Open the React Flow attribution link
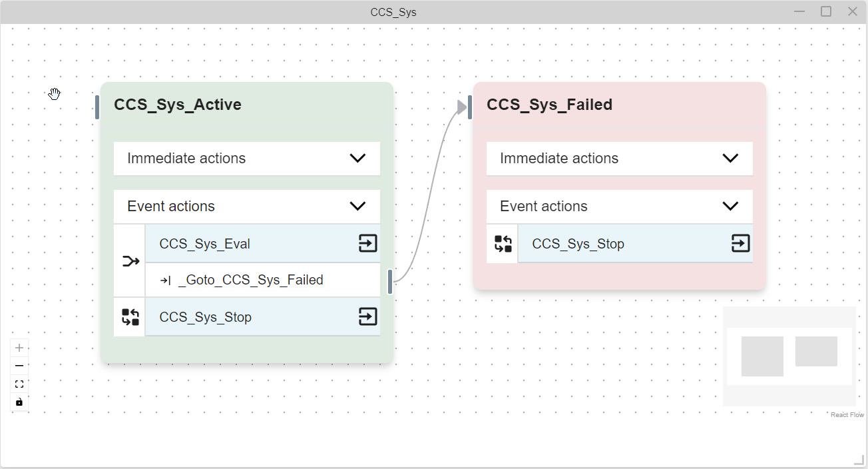The width and height of the screenshot is (868, 469). tap(847, 415)
